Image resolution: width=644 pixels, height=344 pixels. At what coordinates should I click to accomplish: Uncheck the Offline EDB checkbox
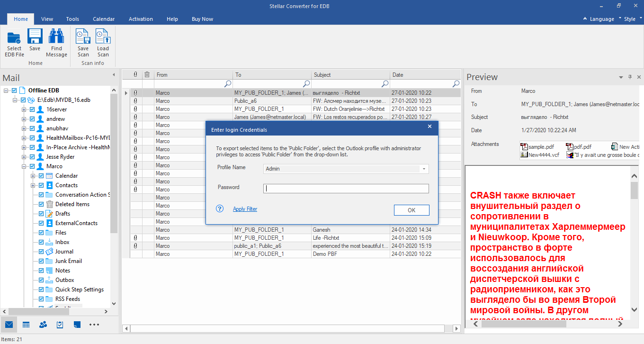(x=14, y=91)
